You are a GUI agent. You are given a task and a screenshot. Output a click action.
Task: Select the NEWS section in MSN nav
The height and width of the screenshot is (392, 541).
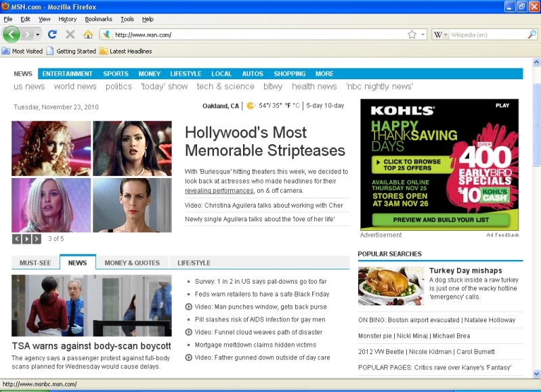[x=23, y=74]
